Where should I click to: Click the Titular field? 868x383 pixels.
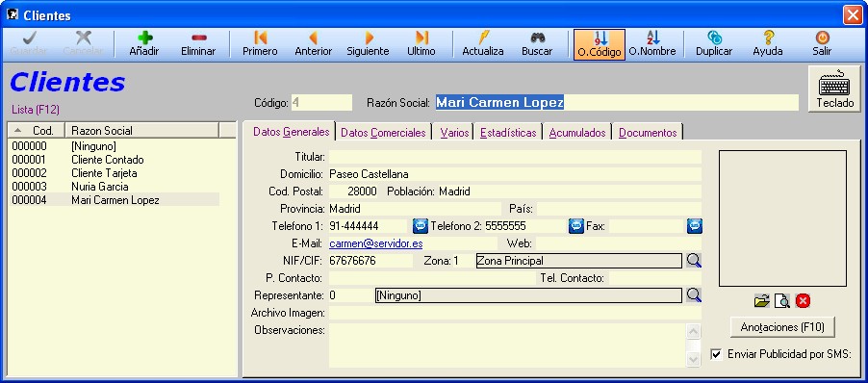click(515, 157)
